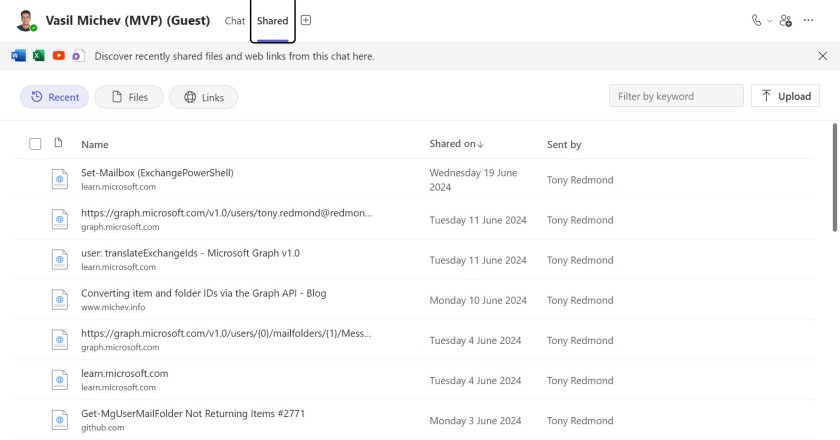
Task: Click the www.michev.info domain text
Action: [113, 307]
